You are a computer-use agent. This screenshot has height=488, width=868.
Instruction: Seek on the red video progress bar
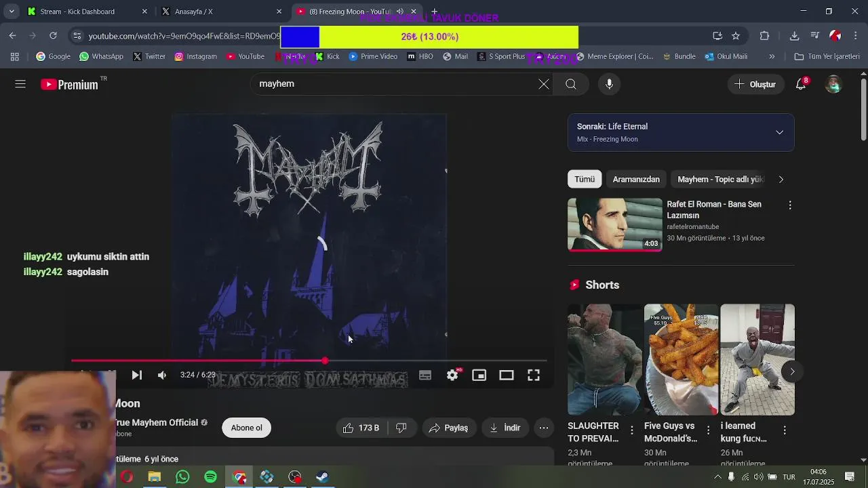click(x=309, y=361)
